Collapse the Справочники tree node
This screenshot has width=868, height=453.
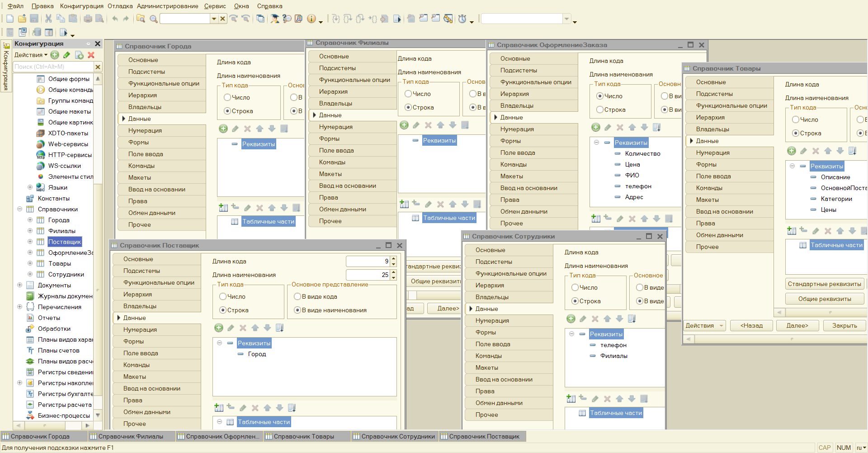point(19,209)
